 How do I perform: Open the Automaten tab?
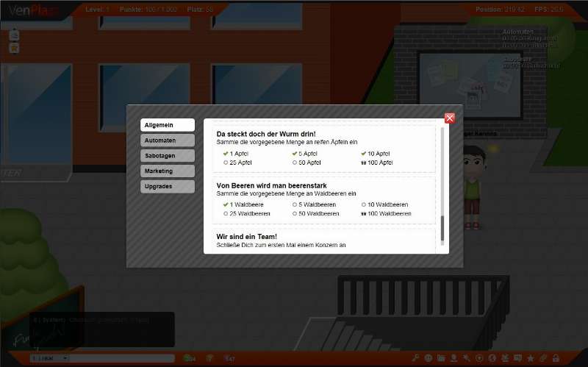click(168, 140)
